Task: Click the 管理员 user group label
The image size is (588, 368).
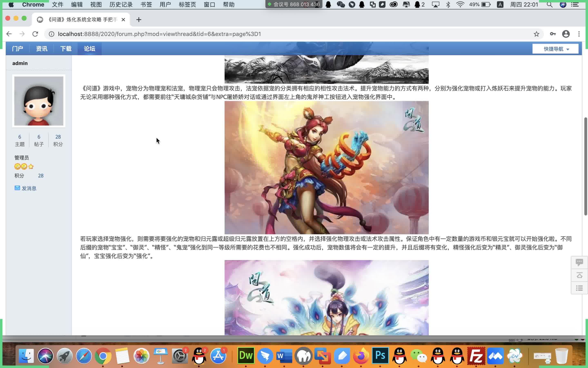Action: pyautogui.click(x=22, y=158)
